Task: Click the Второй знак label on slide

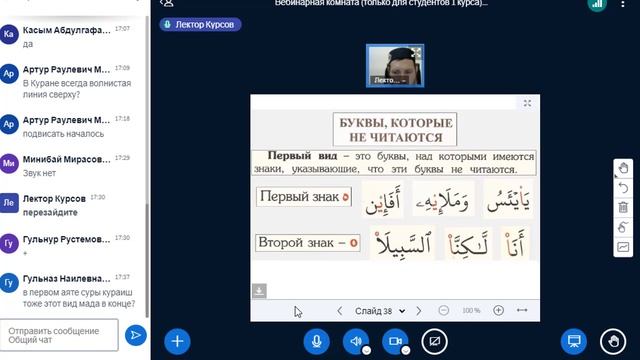Action: (x=308, y=242)
